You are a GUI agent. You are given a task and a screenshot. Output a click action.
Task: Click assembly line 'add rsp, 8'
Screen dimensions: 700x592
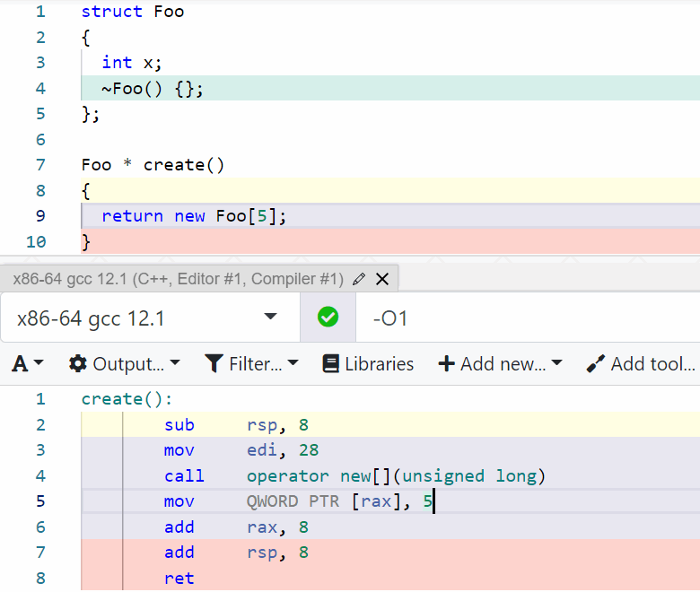click(236, 553)
